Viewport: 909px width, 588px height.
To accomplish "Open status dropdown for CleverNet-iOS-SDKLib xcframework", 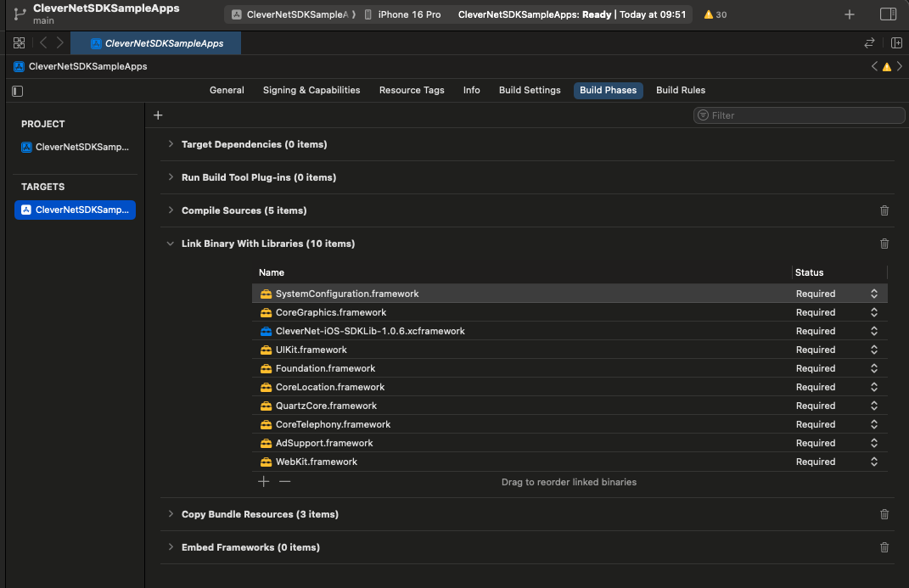I will pyautogui.click(x=873, y=331).
